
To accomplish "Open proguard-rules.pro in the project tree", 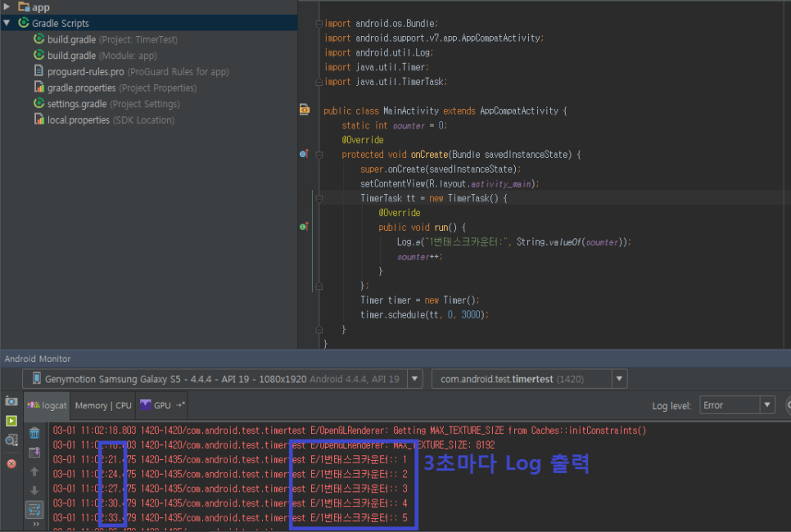I will [85, 71].
